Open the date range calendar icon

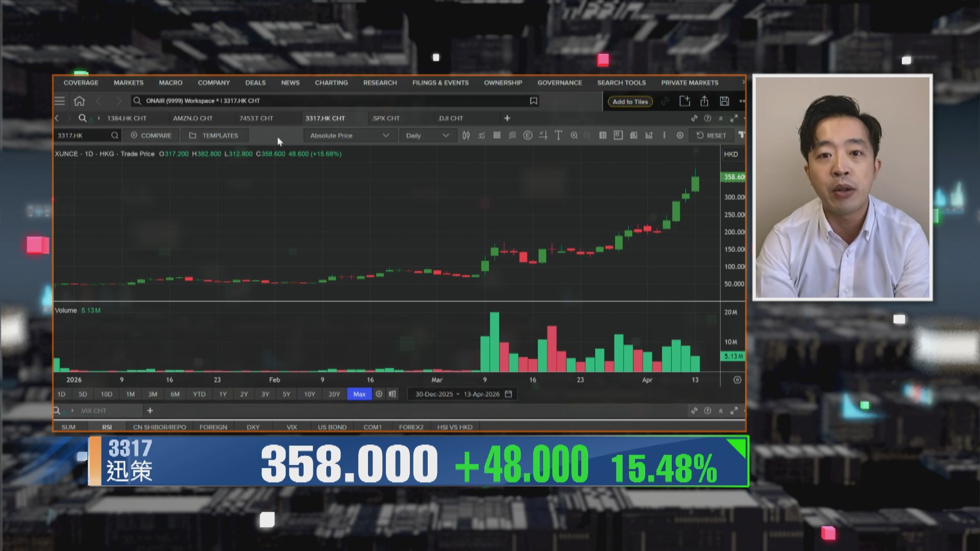point(508,394)
